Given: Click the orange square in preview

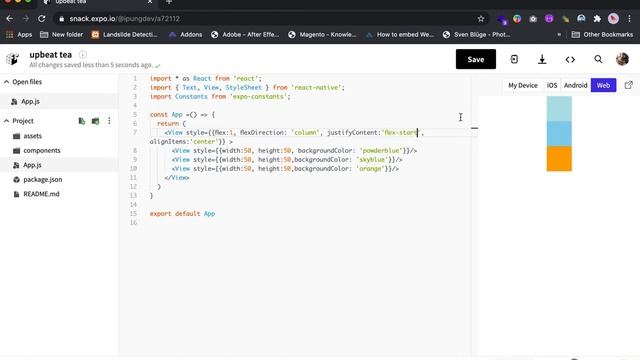Looking at the screenshot, I should pos(559,159).
